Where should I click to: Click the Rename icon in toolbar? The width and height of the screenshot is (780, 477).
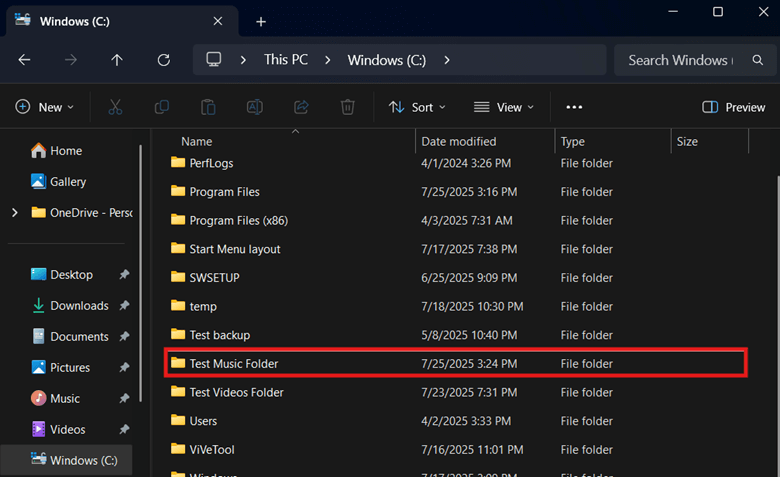click(x=255, y=107)
